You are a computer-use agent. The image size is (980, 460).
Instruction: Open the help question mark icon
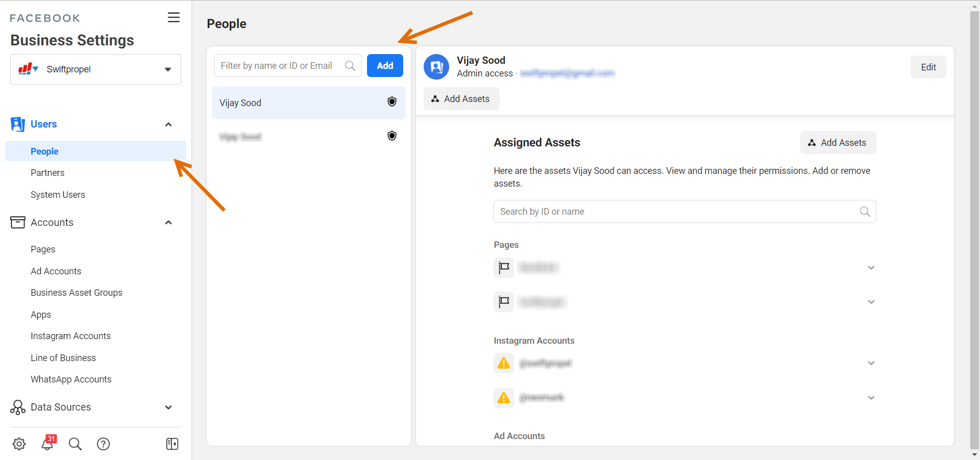pyautogui.click(x=103, y=444)
